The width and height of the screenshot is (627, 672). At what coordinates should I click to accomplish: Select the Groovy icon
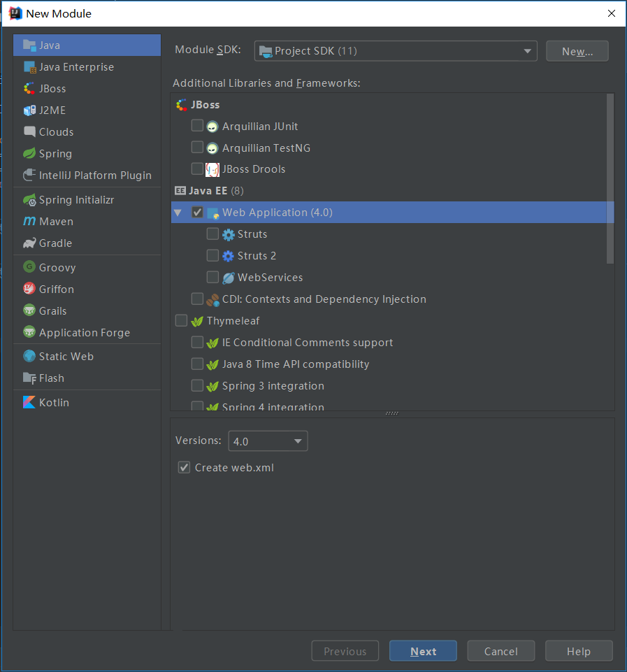29,267
